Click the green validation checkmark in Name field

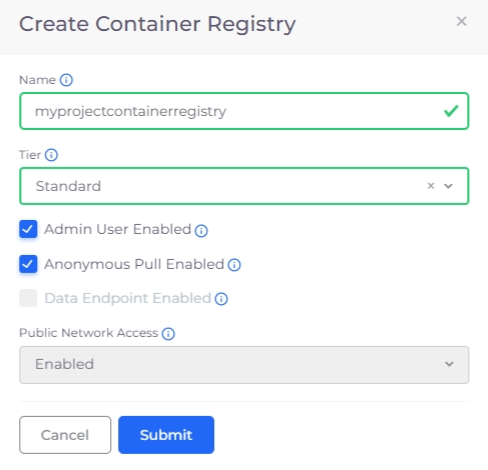point(451,111)
